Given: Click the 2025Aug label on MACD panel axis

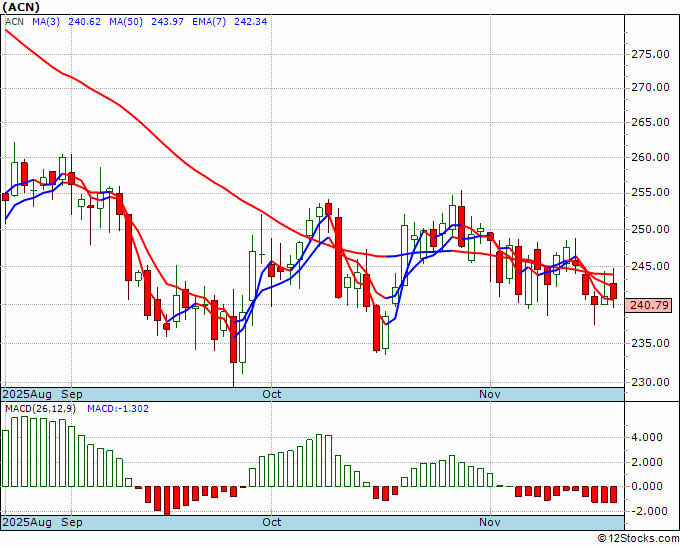Looking at the screenshot, I should pyautogui.click(x=27, y=522).
